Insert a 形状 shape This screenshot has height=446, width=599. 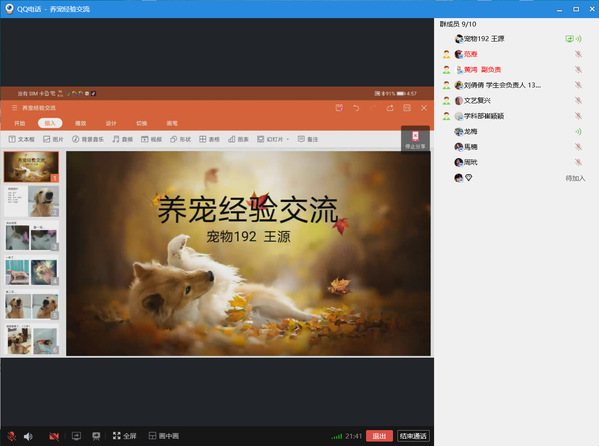[181, 139]
